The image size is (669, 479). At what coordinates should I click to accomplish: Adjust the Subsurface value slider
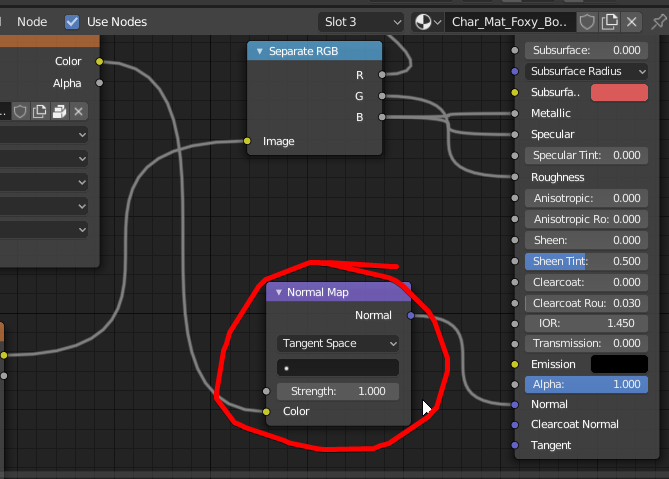click(586, 50)
